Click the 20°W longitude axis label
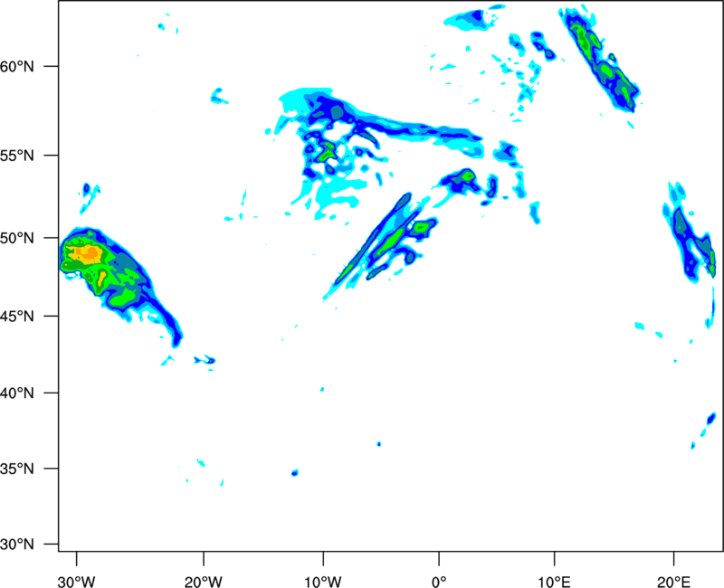This screenshot has height=588, width=724. click(204, 582)
